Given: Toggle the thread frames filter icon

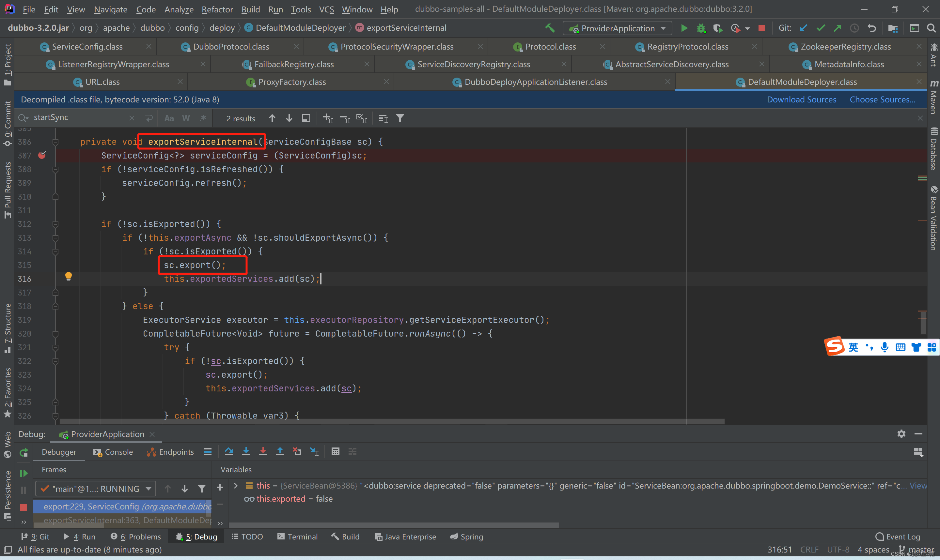Looking at the screenshot, I should (x=202, y=489).
